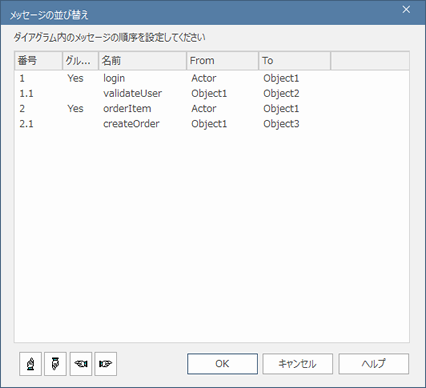
Task: Click the left-pointing hand icon
Action: [x=81, y=364]
